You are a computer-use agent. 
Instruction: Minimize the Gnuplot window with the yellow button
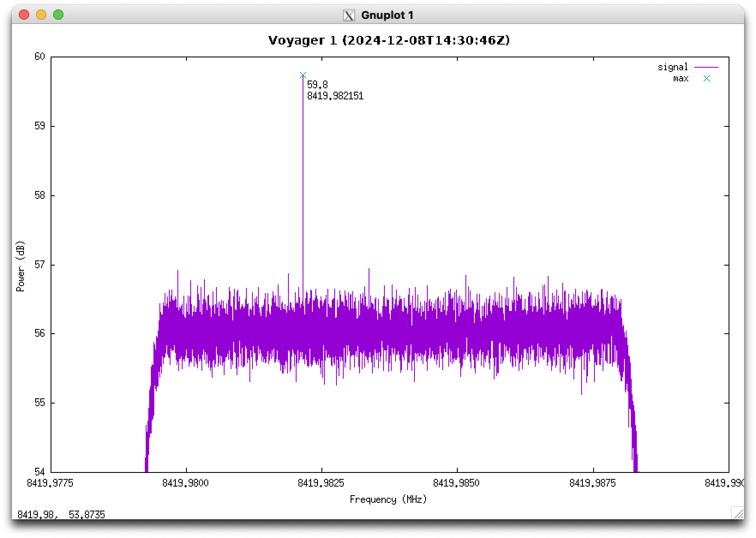41,15
